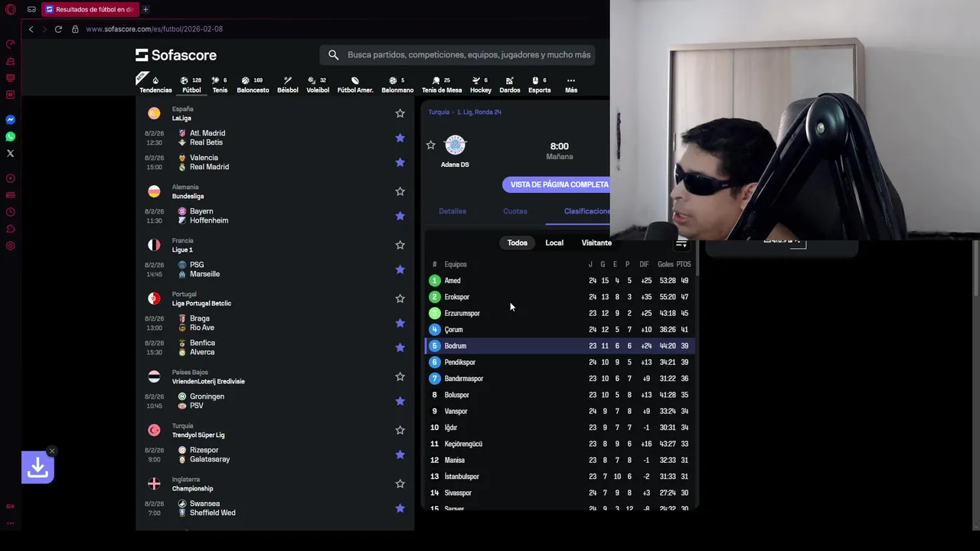Toggle favorite star for Ligue 1
Screen dimensions: 980x551
[400, 245]
